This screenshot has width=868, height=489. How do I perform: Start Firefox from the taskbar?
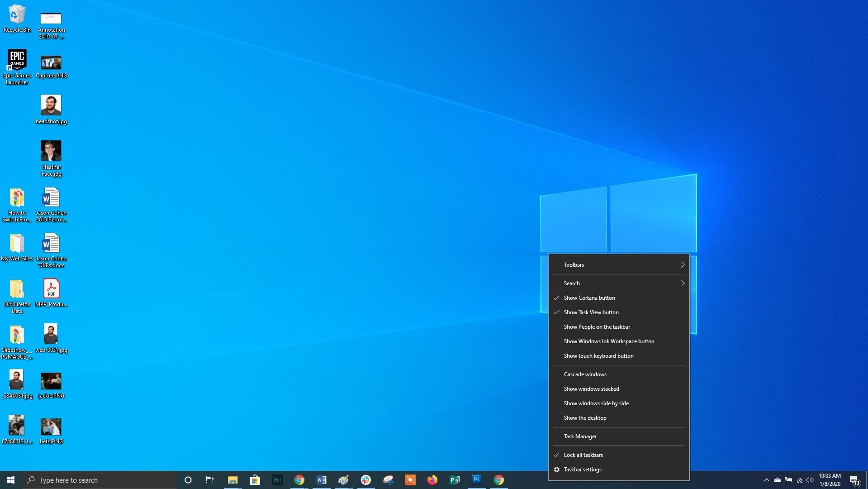432,480
